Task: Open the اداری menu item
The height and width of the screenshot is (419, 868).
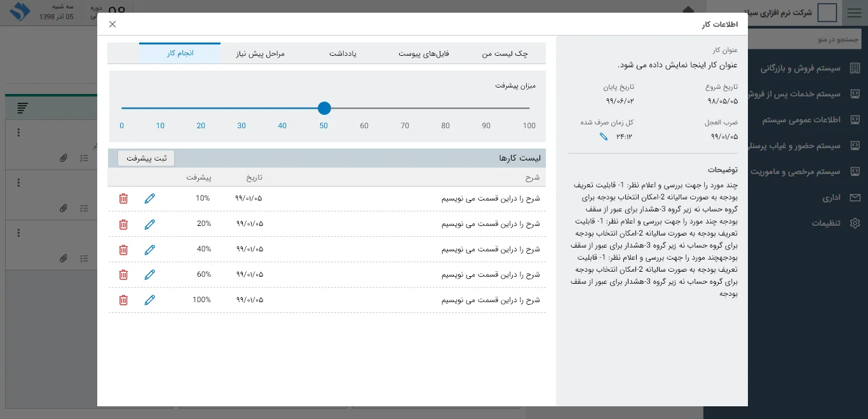Action: click(831, 197)
